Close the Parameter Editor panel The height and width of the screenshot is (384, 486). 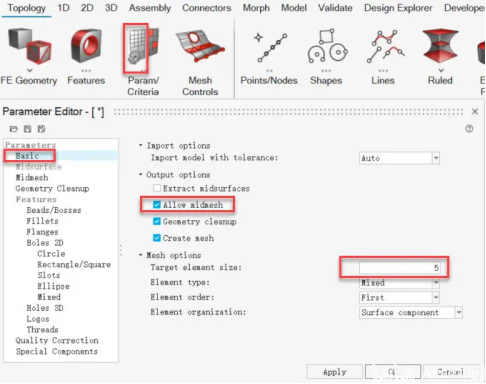pyautogui.click(x=475, y=111)
